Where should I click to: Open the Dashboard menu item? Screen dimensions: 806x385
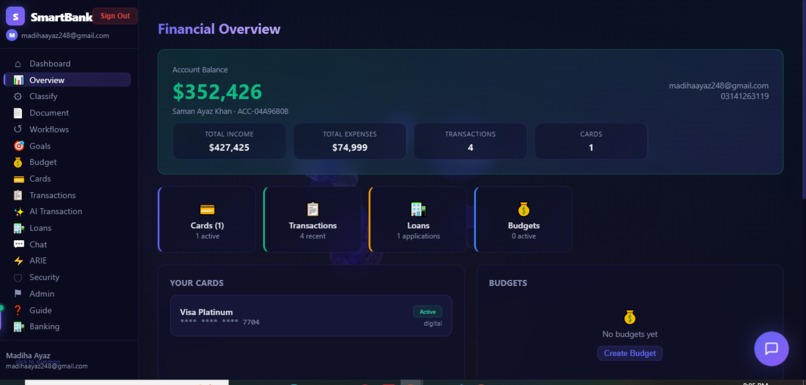pos(67,64)
